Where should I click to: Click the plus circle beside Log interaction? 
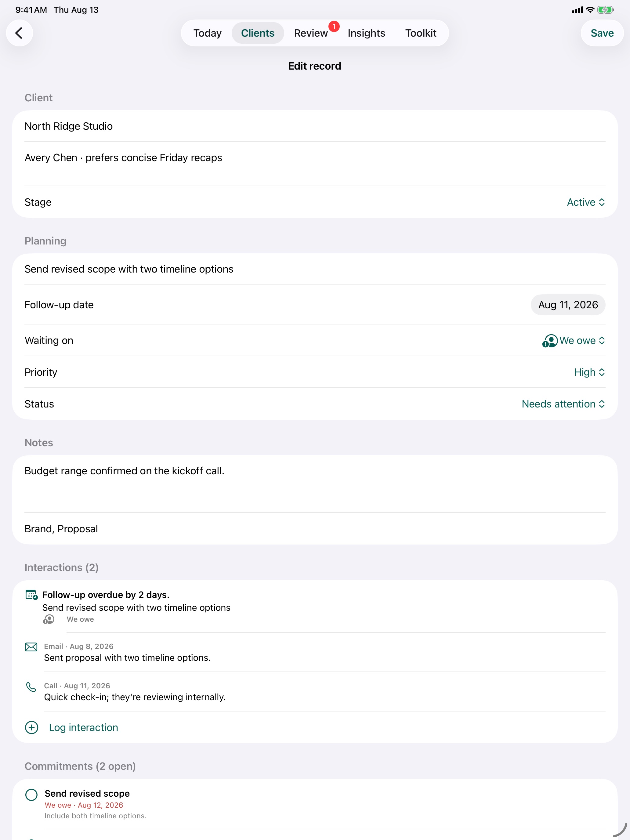31,728
